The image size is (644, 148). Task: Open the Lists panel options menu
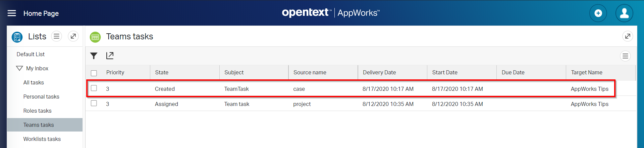click(x=56, y=36)
